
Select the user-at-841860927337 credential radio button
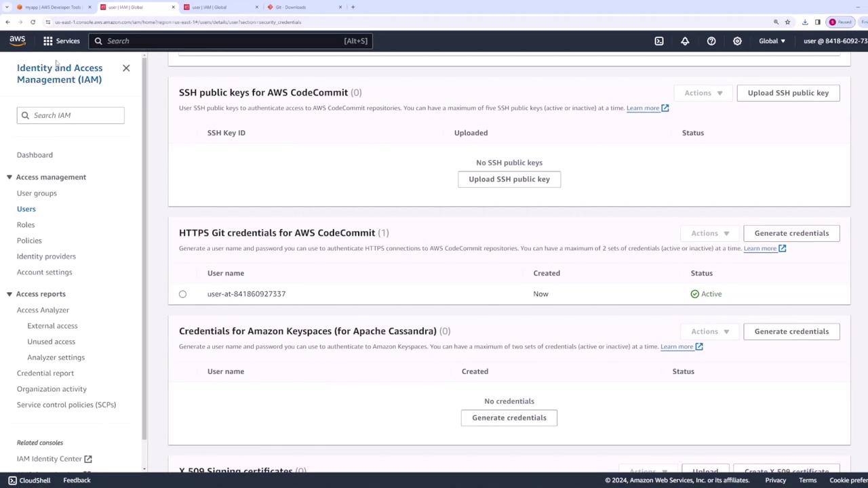coord(182,294)
